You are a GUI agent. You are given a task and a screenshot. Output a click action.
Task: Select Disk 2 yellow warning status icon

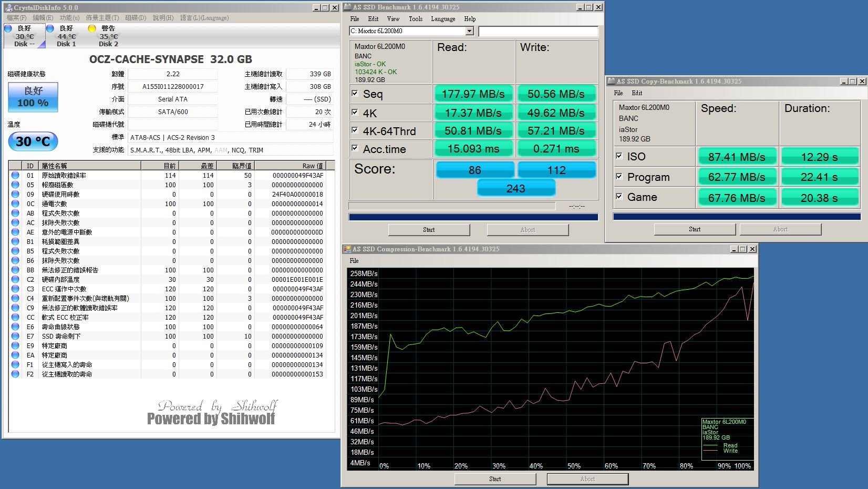(x=92, y=28)
